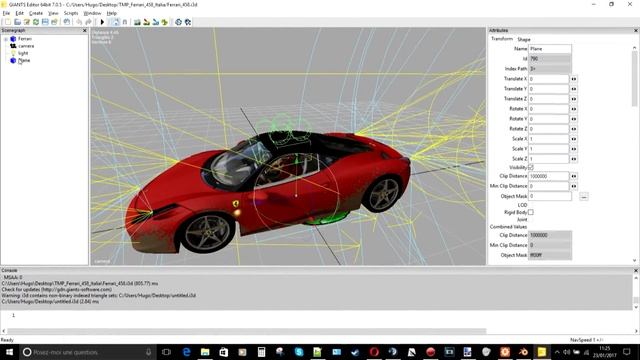The image size is (640, 360).
Task: Select the light bulb icon in Scenegraph
Action: pyautogui.click(x=13, y=53)
